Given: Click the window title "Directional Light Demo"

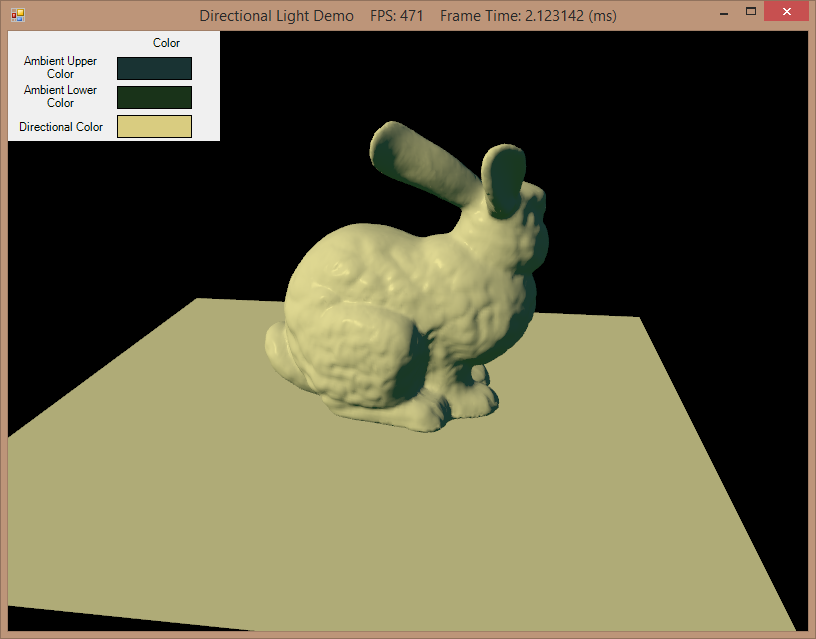Looking at the screenshot, I should pyautogui.click(x=276, y=16).
